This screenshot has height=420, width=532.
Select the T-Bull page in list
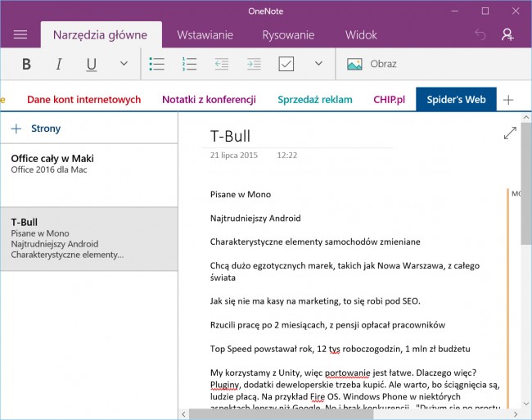tap(89, 238)
